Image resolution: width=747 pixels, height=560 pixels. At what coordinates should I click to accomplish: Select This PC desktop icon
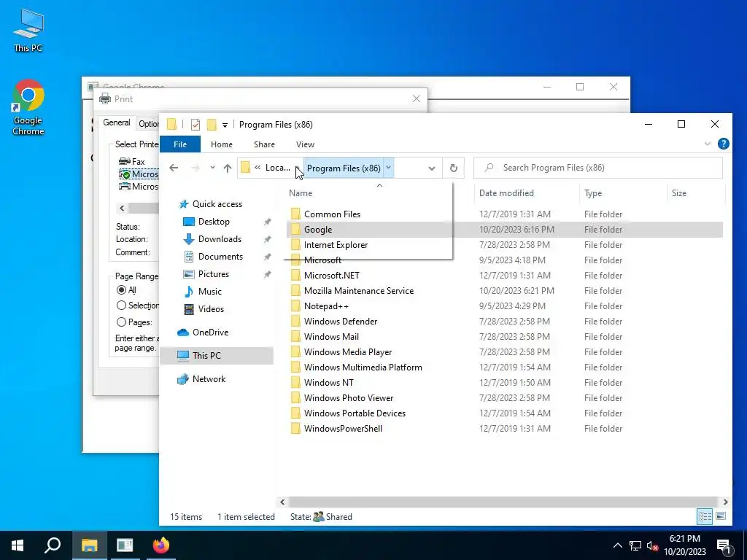click(x=28, y=31)
